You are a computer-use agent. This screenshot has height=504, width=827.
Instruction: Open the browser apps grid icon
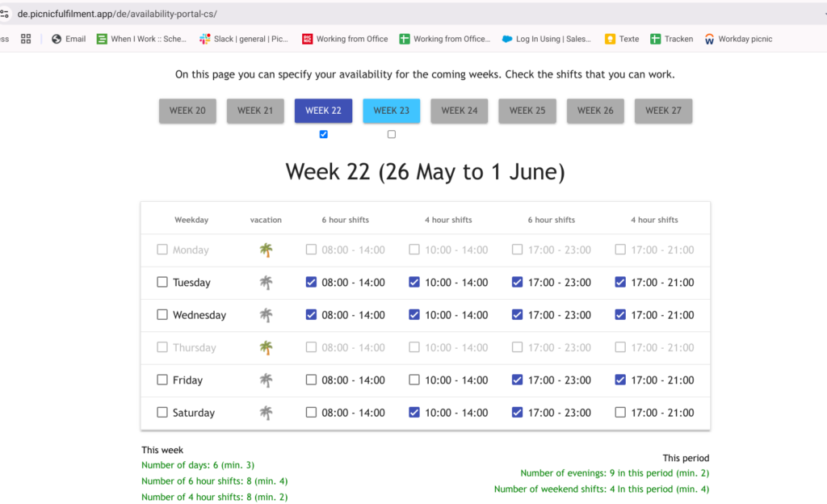(26, 39)
